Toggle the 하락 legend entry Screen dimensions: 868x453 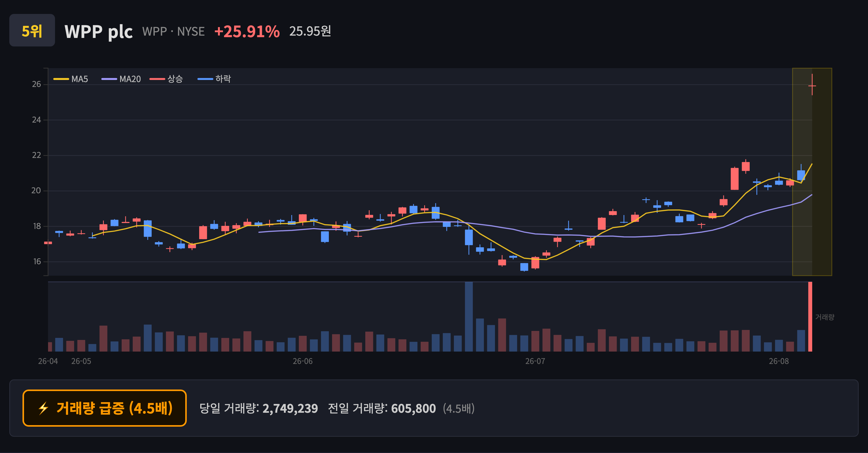[x=214, y=79]
